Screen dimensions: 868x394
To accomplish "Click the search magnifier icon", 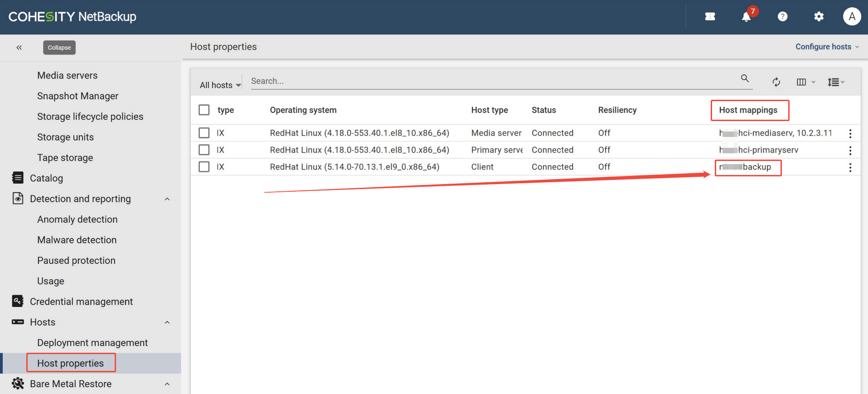I will (745, 78).
